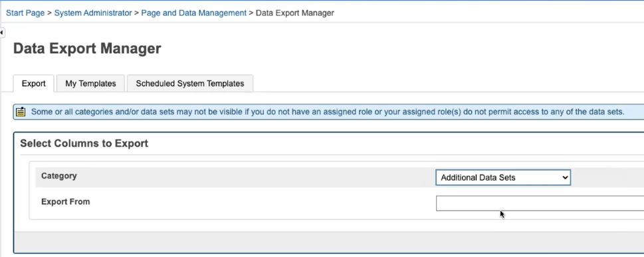
Task: Click the left navigation collapse arrow icon
Action: 2,32
